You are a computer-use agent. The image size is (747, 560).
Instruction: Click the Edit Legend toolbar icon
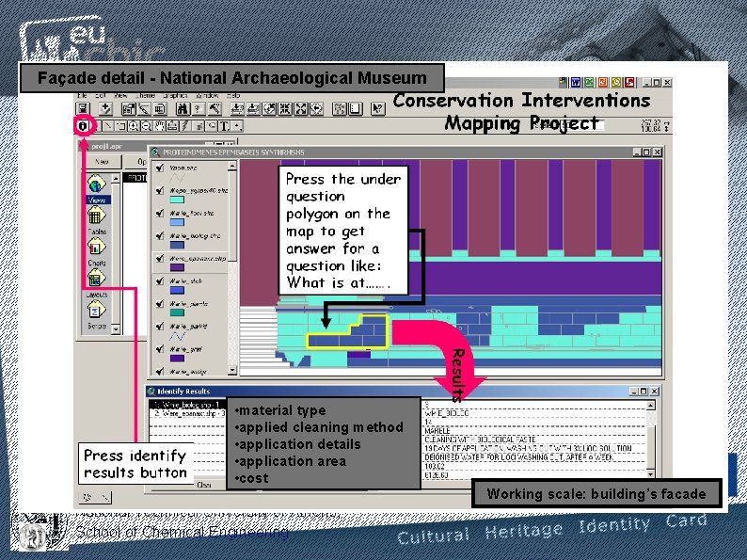pos(144,109)
